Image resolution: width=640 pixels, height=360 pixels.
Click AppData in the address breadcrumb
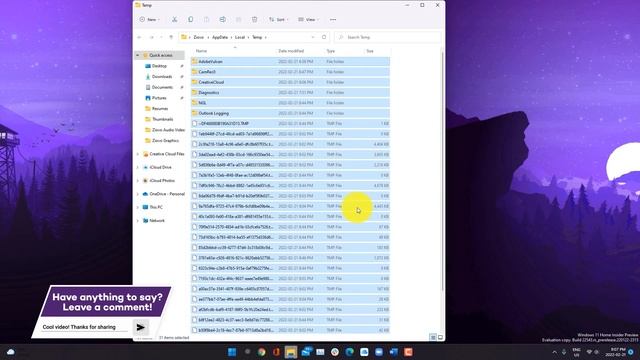click(220, 37)
